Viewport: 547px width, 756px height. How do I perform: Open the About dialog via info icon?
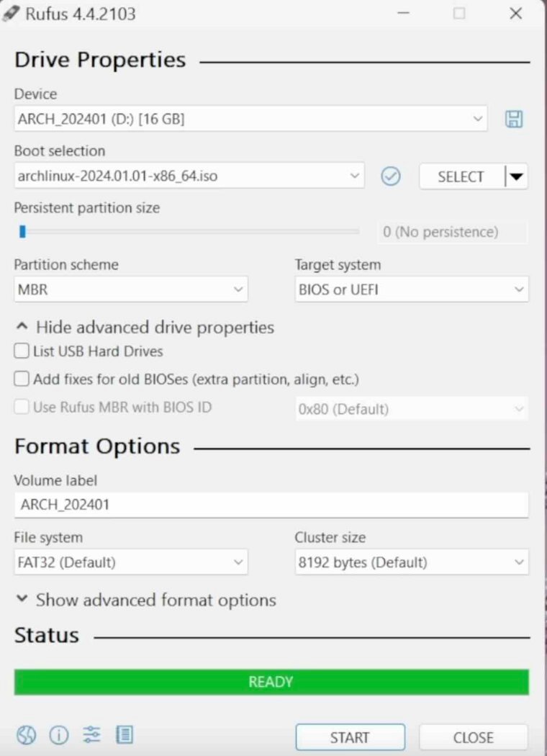[58, 734]
